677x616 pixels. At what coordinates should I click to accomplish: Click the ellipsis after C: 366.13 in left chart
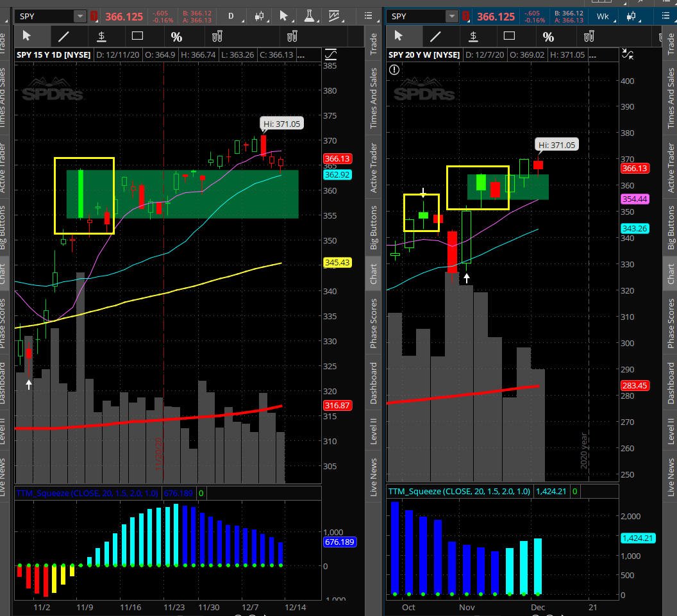(301, 55)
